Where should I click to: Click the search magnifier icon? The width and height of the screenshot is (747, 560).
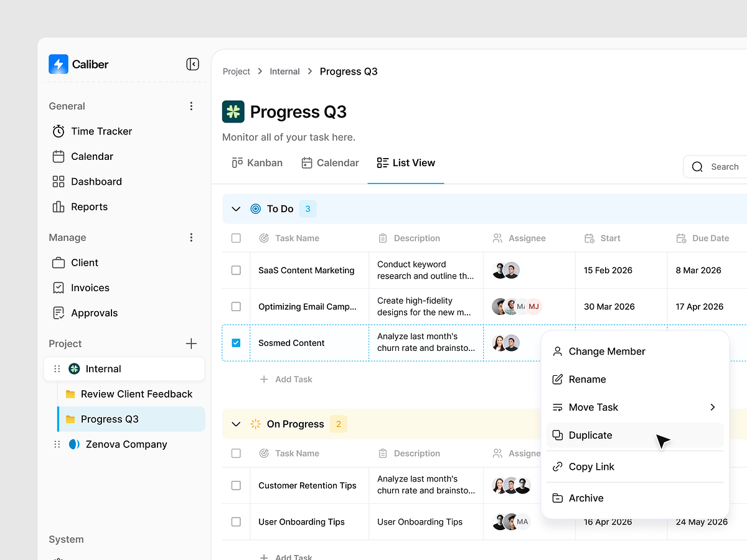coord(698,167)
